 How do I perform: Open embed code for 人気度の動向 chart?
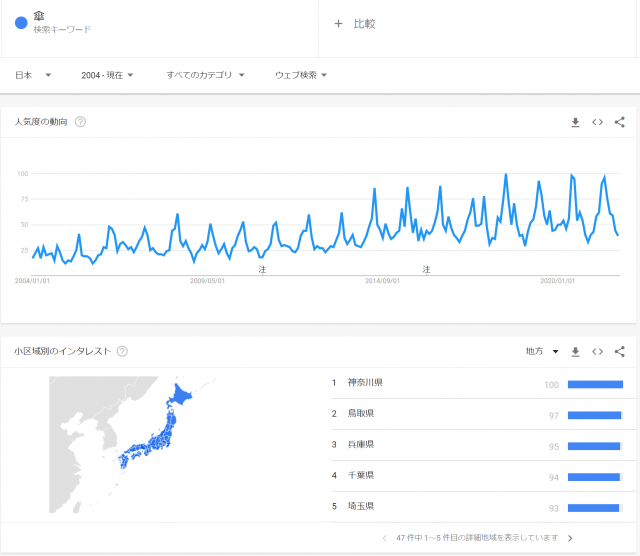pyautogui.click(x=597, y=122)
